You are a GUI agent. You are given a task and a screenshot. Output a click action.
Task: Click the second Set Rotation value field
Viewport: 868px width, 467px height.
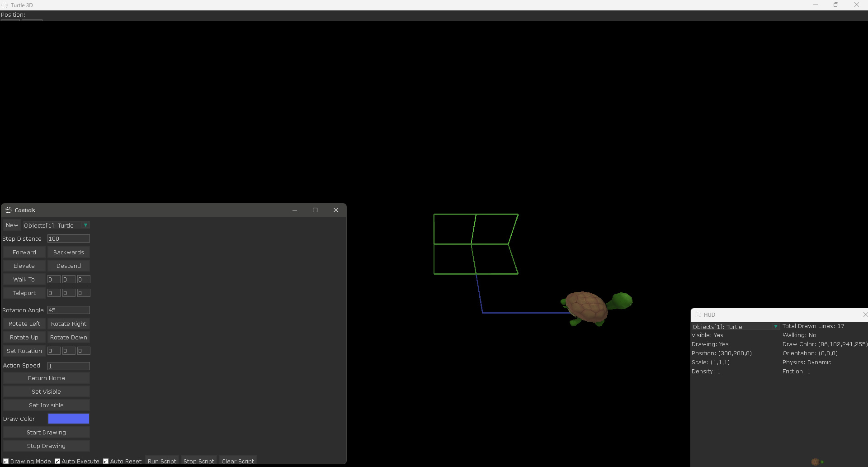tap(69, 351)
